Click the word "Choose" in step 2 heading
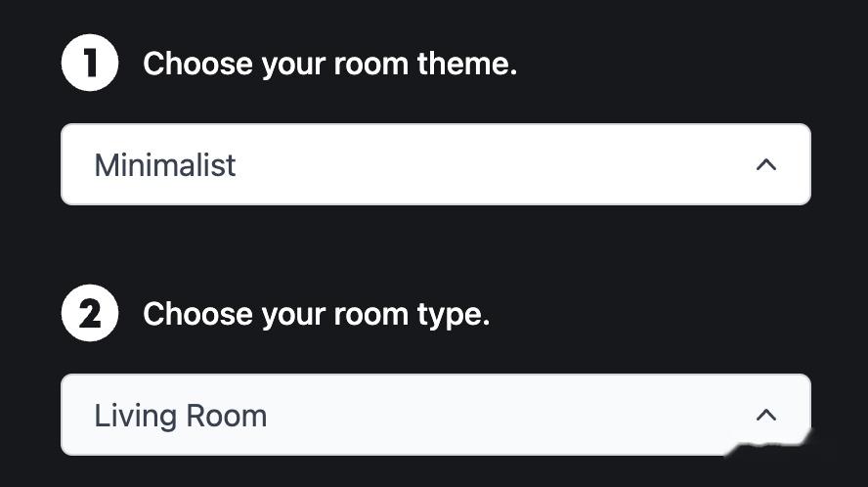Viewport: 868px width, 487px height. click(197, 314)
